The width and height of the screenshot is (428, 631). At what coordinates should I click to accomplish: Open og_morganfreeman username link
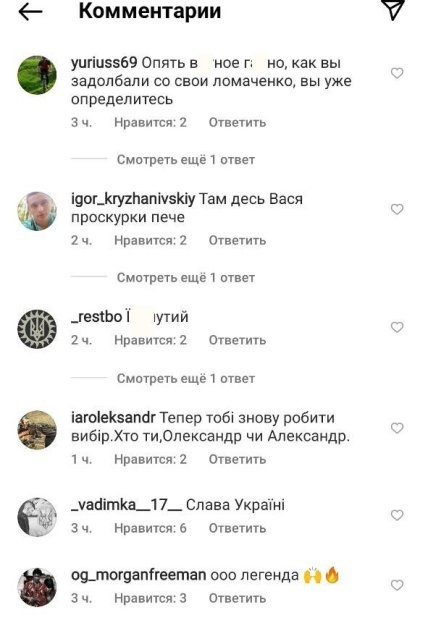[138, 575]
